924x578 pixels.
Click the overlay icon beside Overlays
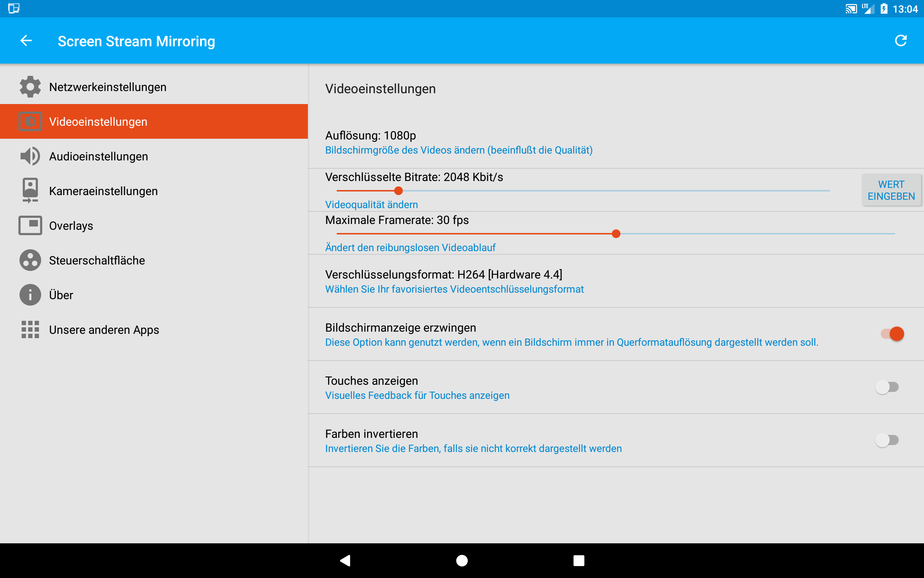pyautogui.click(x=30, y=225)
